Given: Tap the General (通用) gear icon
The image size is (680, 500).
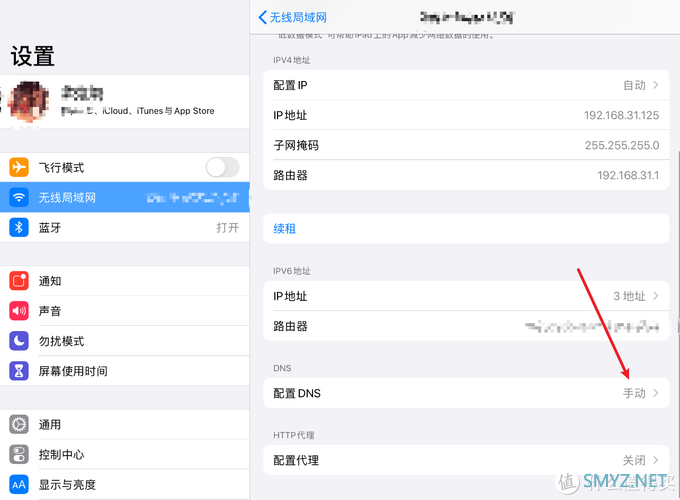Looking at the screenshot, I should click(x=19, y=425).
